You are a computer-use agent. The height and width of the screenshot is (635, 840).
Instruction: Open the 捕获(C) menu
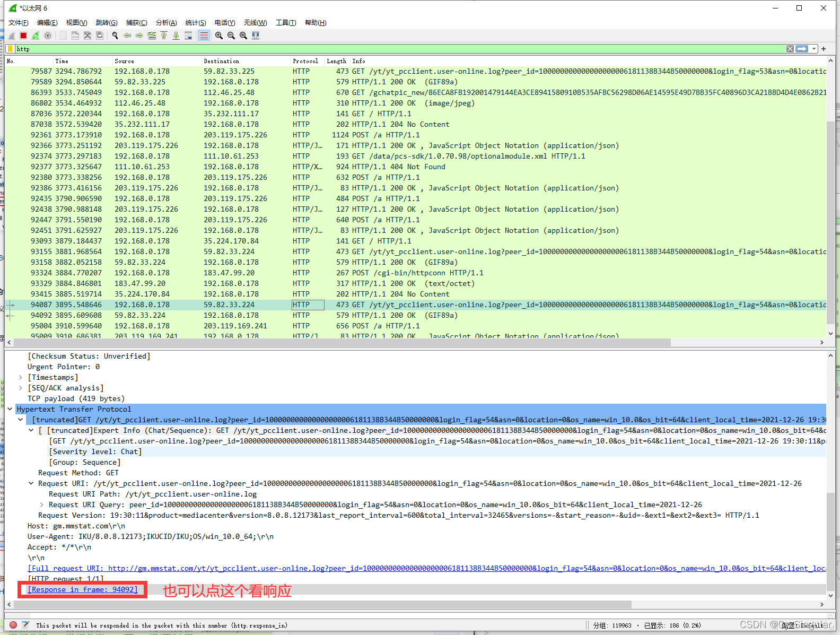pyautogui.click(x=136, y=23)
